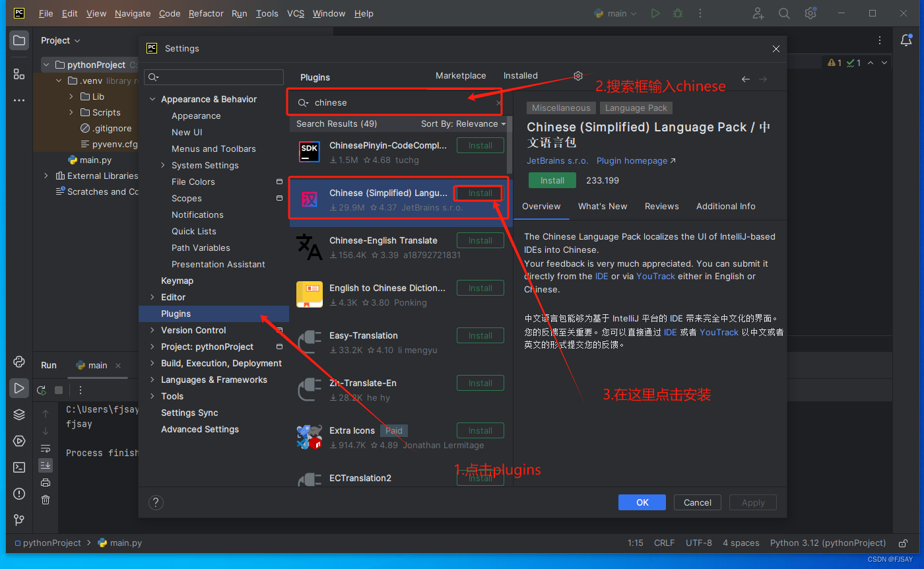
Task: Click the CRLF line separator in status bar
Action: tap(664, 543)
